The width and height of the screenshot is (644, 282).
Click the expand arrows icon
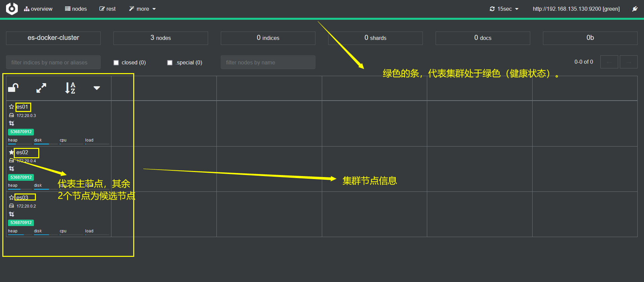click(41, 88)
